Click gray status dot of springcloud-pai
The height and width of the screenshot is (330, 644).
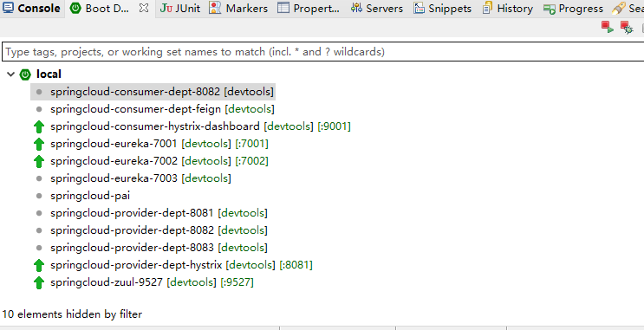[x=39, y=196]
